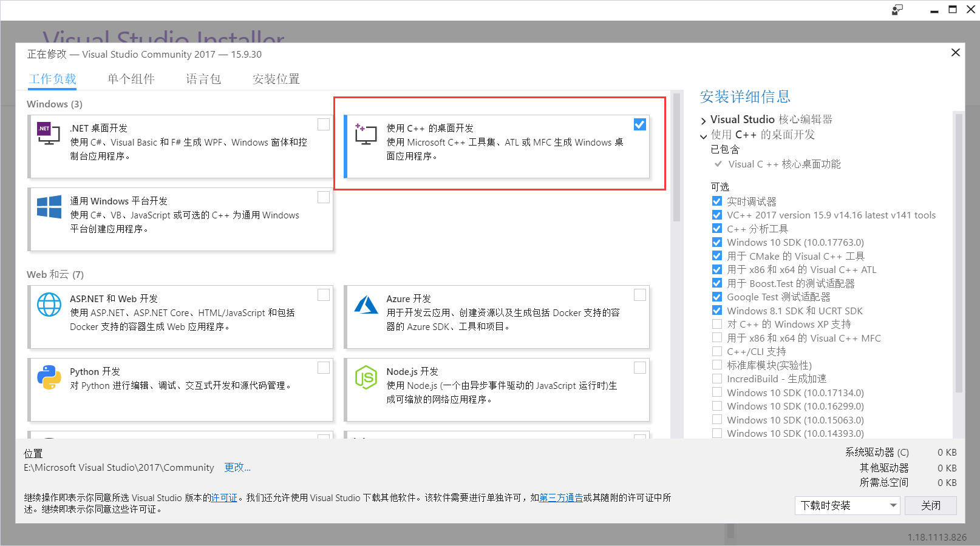Viewport: 980px width, 546px height.
Task: Open the 第三方通告 link
Action: 561,497
